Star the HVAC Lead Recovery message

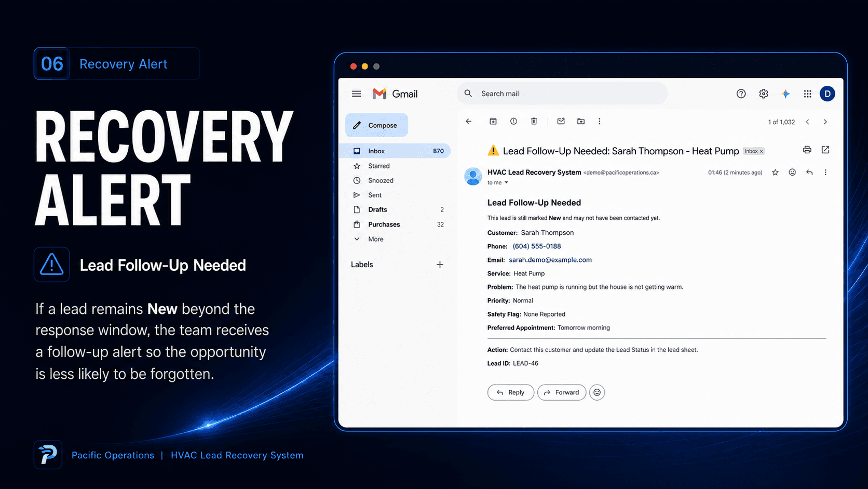click(x=775, y=173)
